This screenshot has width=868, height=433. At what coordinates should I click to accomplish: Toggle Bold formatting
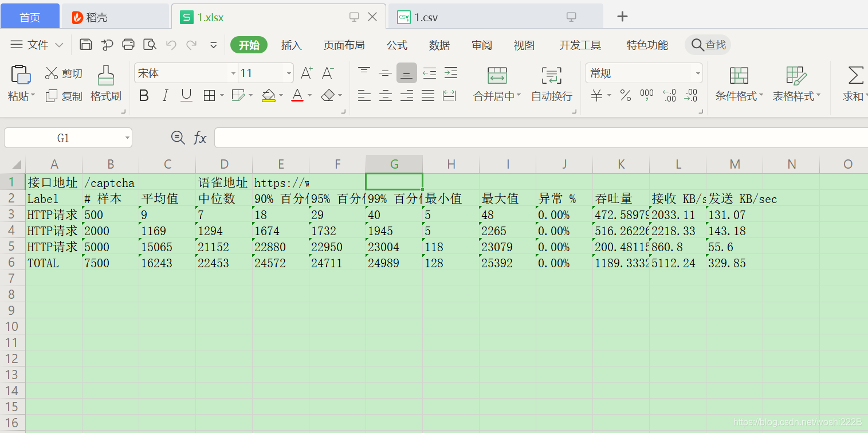[144, 96]
